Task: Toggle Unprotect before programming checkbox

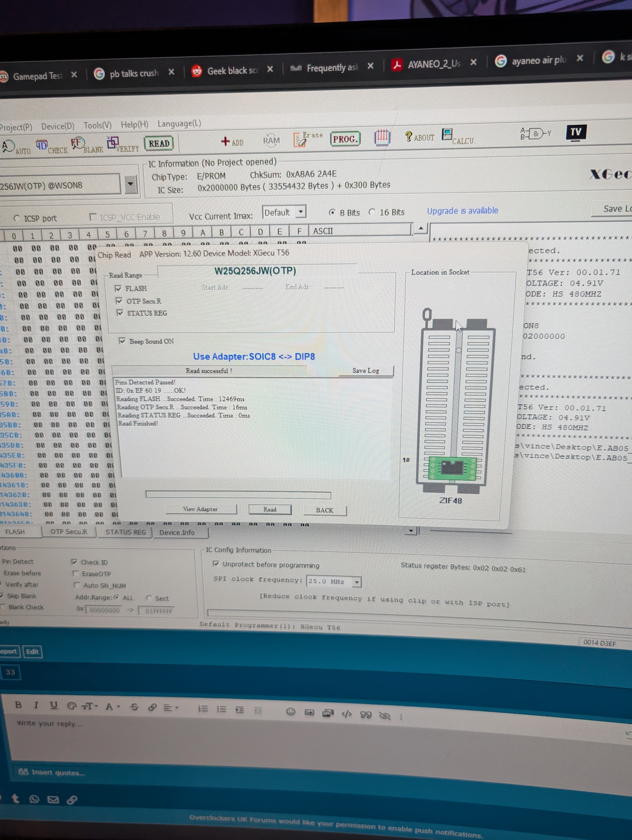Action: click(216, 563)
